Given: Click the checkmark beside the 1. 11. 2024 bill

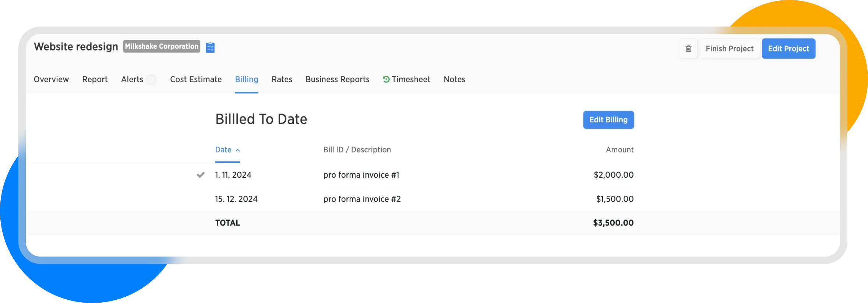Looking at the screenshot, I should coord(201,175).
